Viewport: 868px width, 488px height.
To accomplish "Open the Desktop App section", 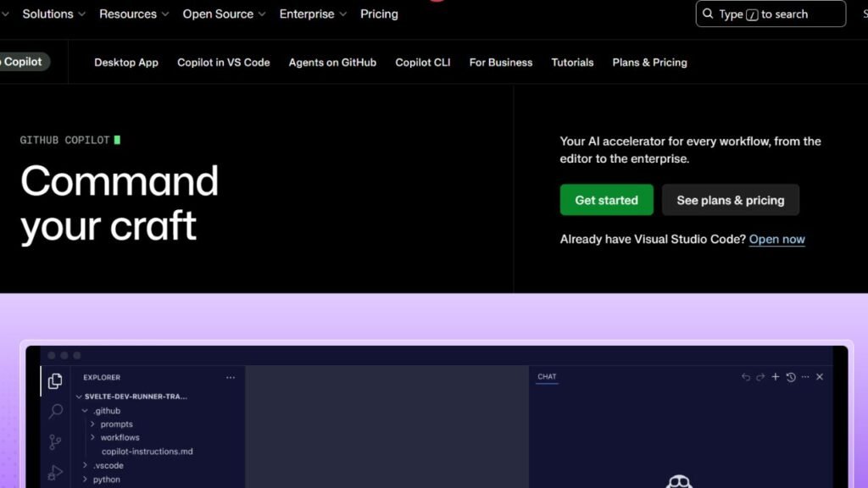I will pyautogui.click(x=126, y=63).
